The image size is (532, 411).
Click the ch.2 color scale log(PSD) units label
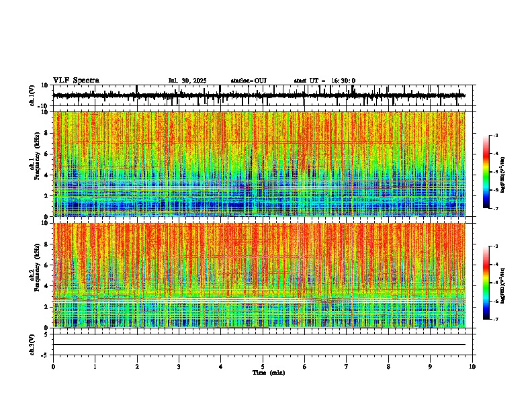[502, 285]
